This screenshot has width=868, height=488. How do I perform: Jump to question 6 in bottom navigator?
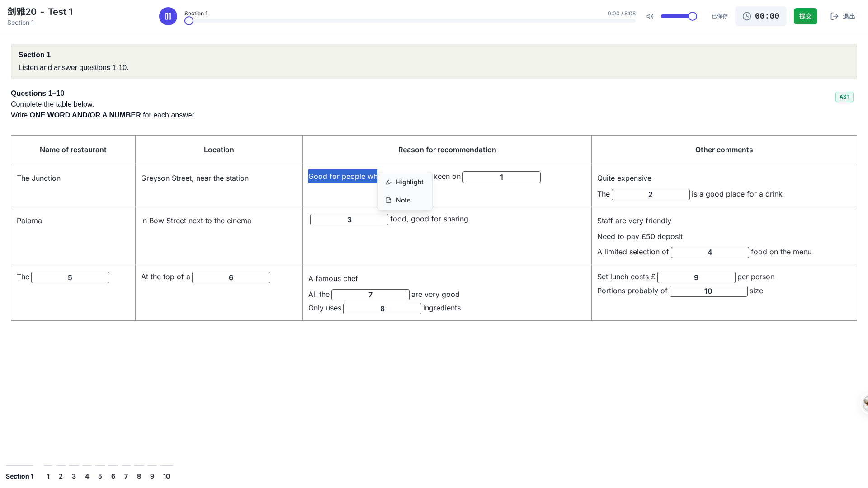pos(113,476)
